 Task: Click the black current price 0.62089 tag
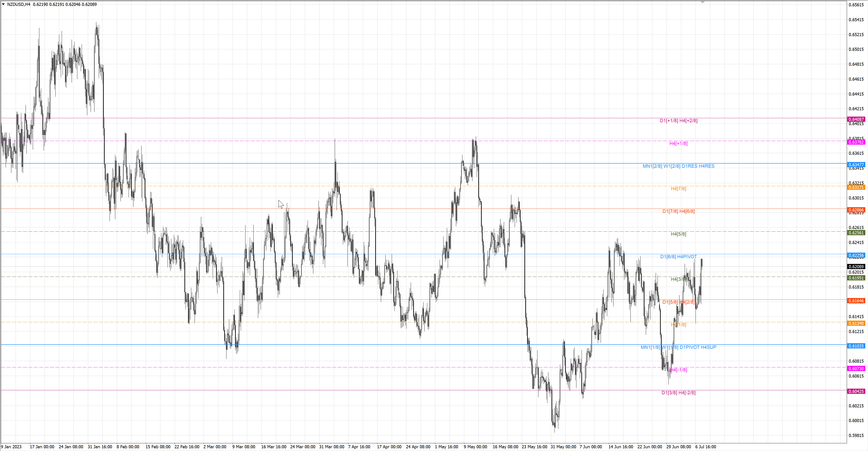click(856, 267)
